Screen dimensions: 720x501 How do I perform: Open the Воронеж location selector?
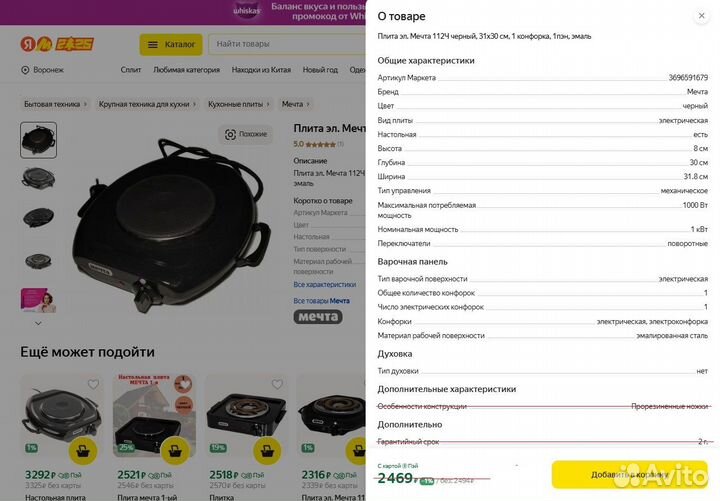click(x=42, y=70)
